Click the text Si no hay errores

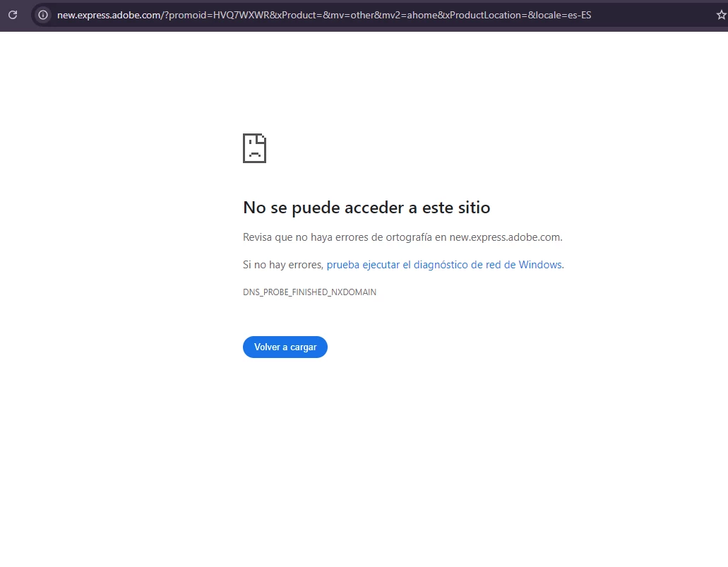(x=282, y=265)
